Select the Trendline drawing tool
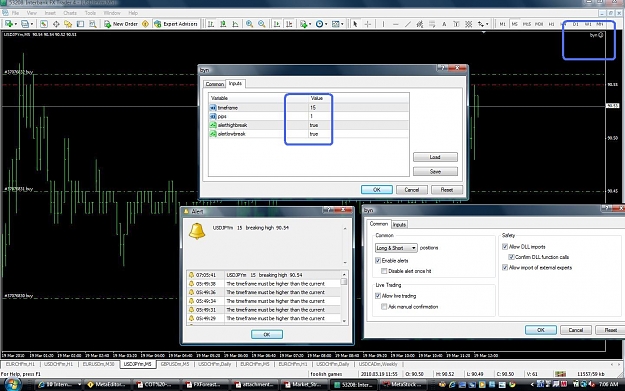The height and width of the screenshot is (391, 625). tap(407, 24)
